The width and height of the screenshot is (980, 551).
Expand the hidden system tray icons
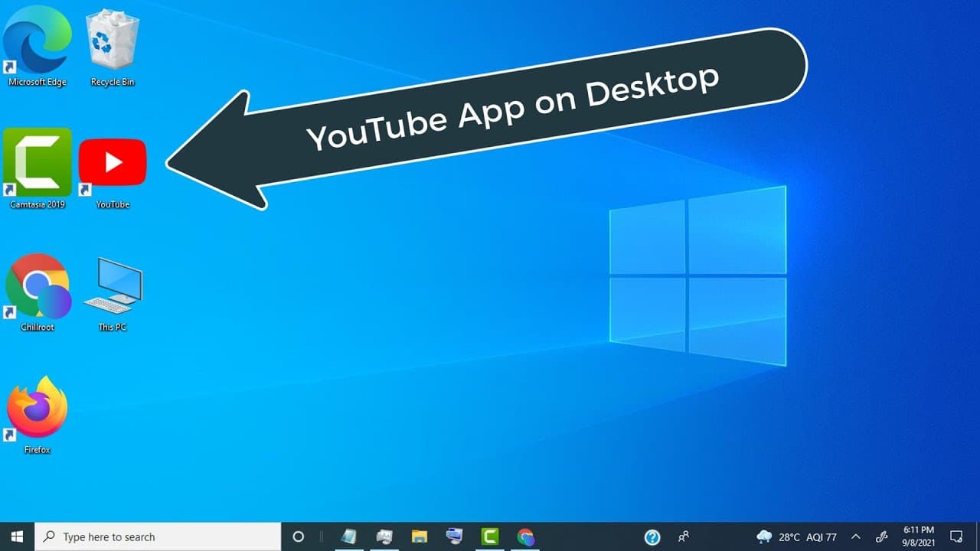point(856,536)
